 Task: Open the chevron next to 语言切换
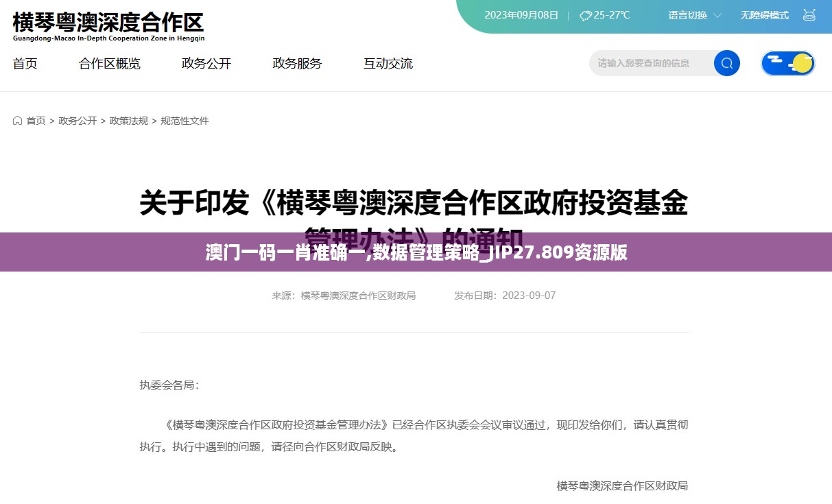point(717,15)
